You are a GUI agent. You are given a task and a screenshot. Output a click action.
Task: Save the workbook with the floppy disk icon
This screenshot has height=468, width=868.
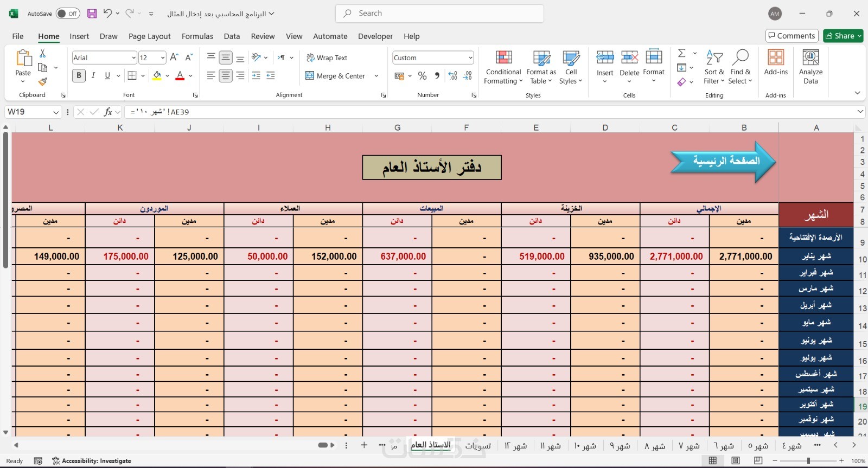92,14
